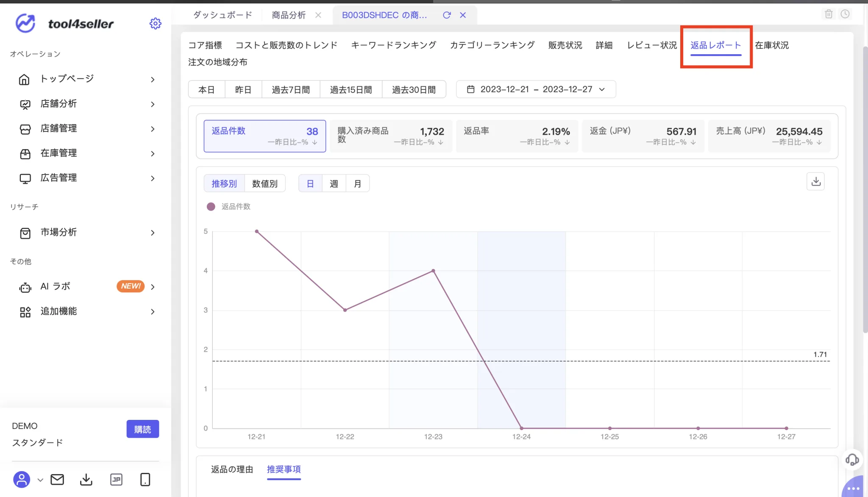Screen dimensions: 868x497
Task: Open the レビュー状況 tab
Action: 652,45
